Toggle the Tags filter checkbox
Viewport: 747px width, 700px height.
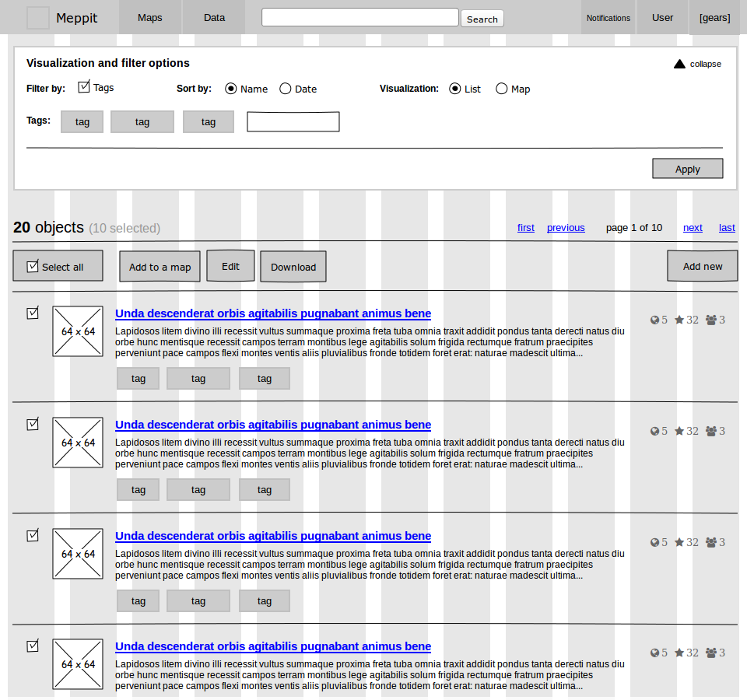pyautogui.click(x=84, y=86)
